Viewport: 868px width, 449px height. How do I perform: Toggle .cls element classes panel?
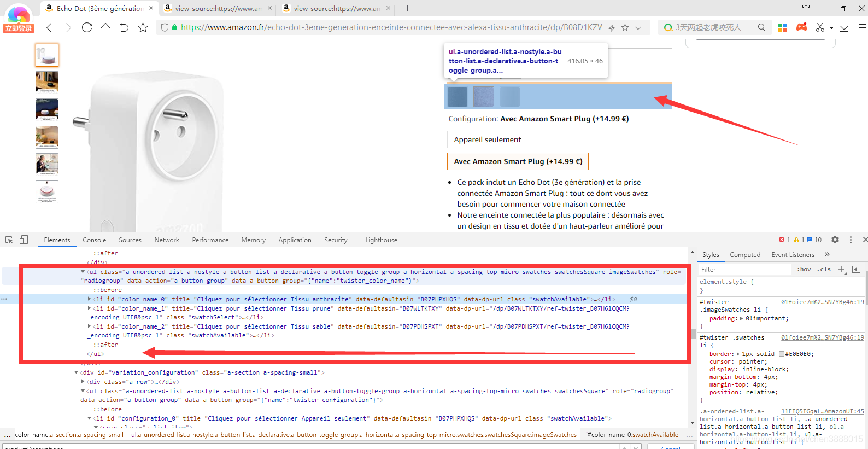point(824,269)
